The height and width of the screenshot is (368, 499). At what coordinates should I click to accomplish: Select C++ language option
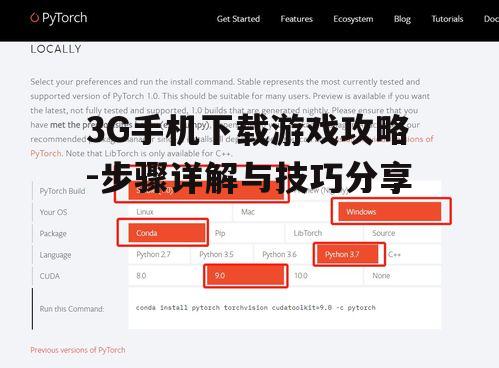point(411,254)
